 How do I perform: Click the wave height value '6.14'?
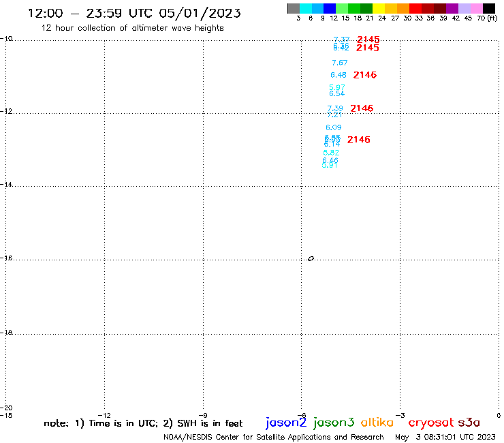(332, 144)
